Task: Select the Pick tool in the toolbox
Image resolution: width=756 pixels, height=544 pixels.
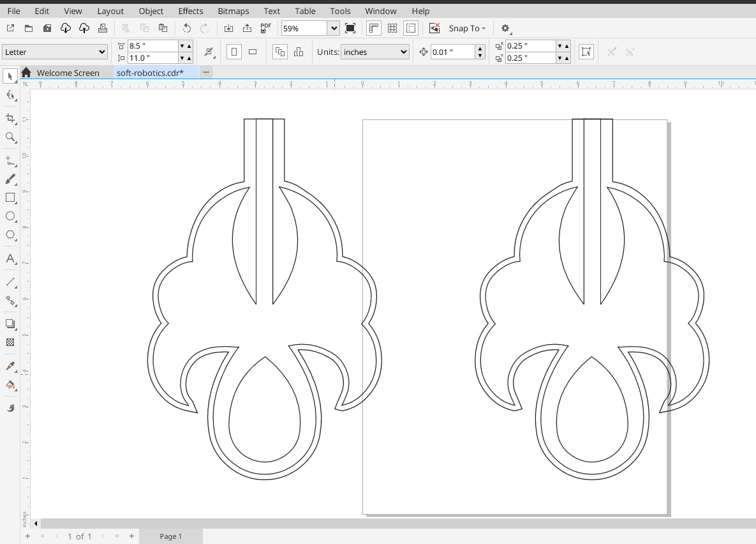Action: [x=10, y=76]
